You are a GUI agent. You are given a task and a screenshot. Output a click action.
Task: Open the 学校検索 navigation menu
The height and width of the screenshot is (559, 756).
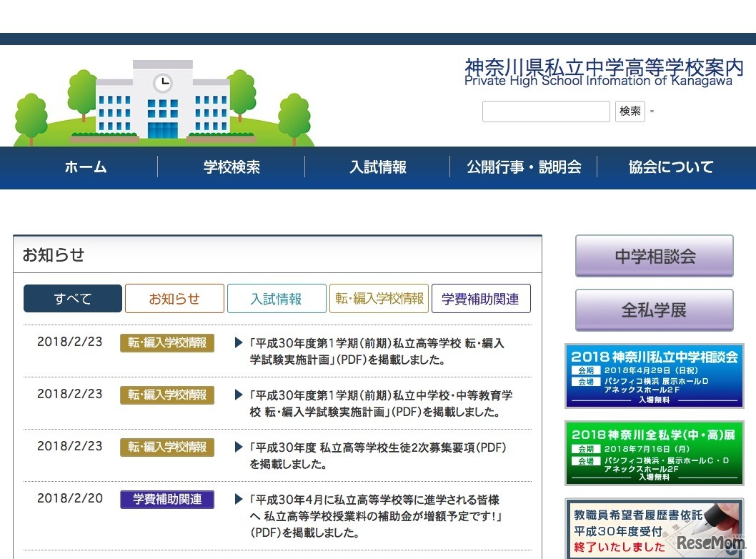pos(232,167)
